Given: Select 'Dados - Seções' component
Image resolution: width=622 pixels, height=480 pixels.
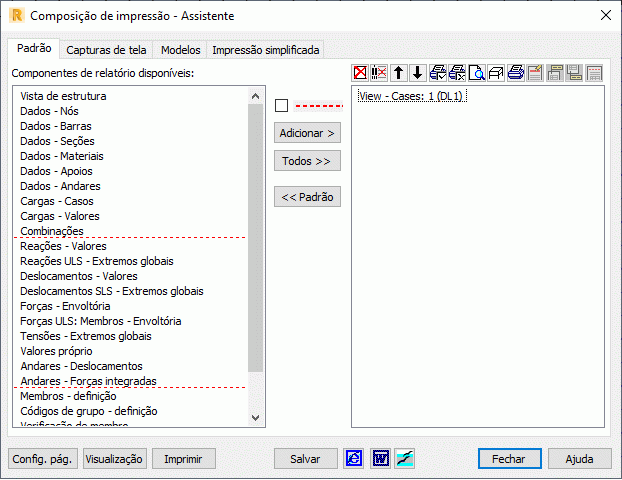Looking at the screenshot, I should [58, 141].
